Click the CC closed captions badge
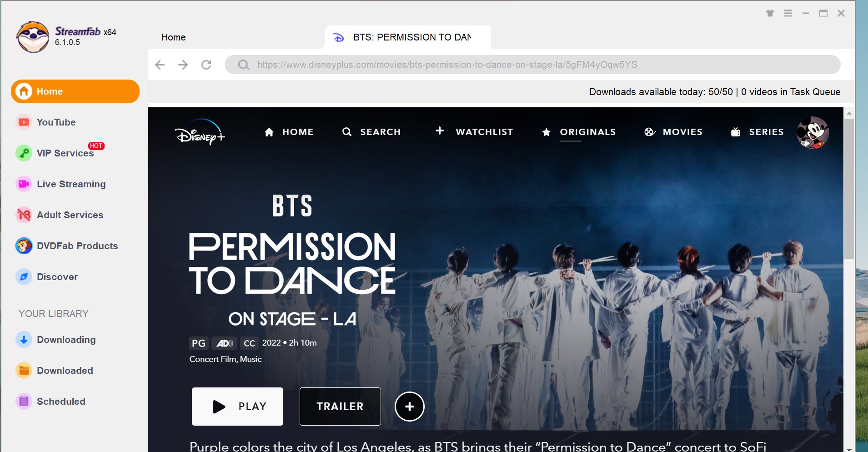868x452 pixels. point(249,343)
